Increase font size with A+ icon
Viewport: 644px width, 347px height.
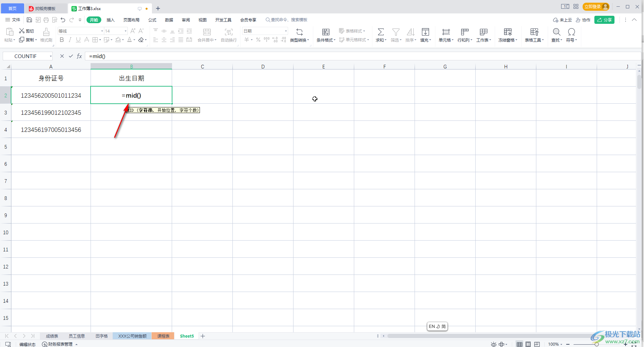tap(133, 31)
